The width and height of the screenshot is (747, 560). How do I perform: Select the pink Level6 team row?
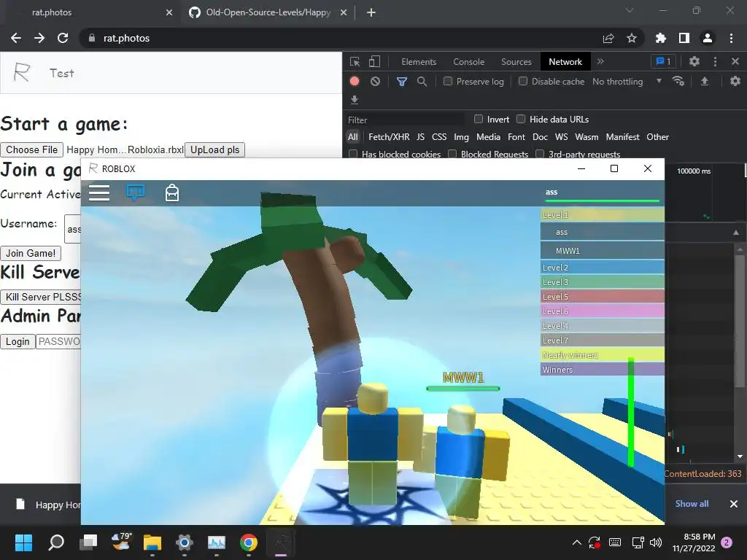pyautogui.click(x=602, y=311)
